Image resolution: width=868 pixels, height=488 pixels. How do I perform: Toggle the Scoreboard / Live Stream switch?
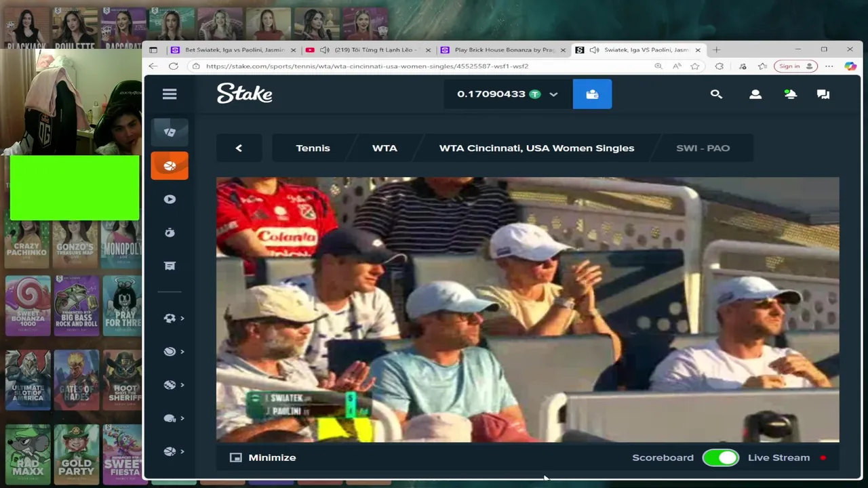[x=720, y=457]
